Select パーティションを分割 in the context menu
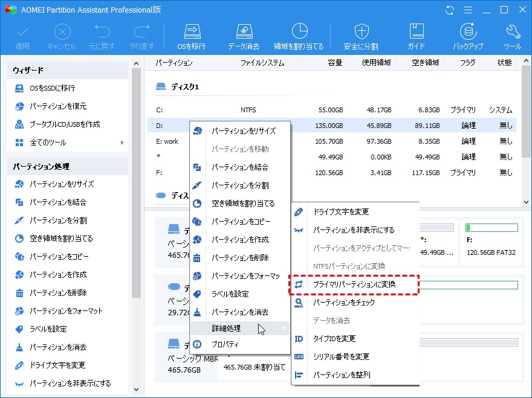Viewport: 532px width, 398px height. (240, 185)
